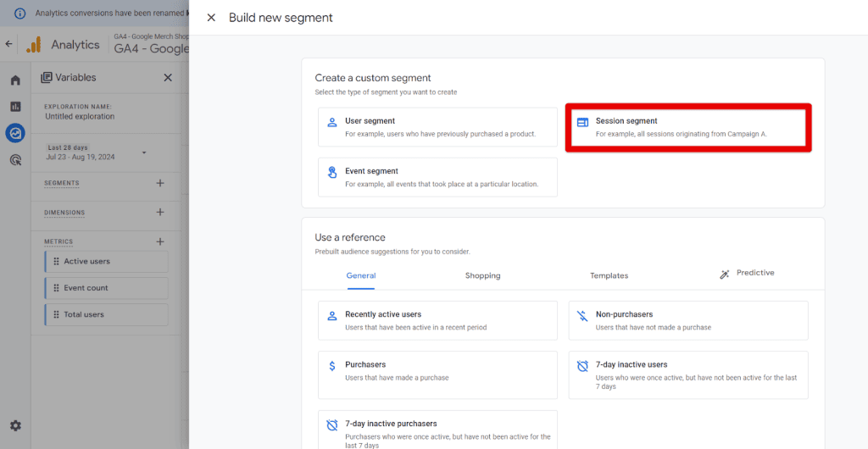Choose the Session segment option
The height and width of the screenshot is (449, 868).
click(x=687, y=127)
